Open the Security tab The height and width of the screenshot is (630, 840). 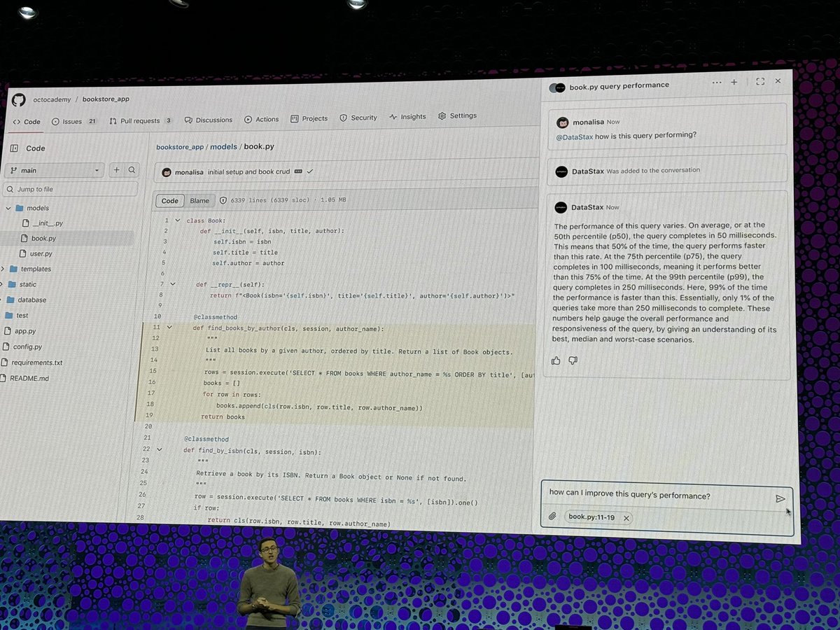358,118
